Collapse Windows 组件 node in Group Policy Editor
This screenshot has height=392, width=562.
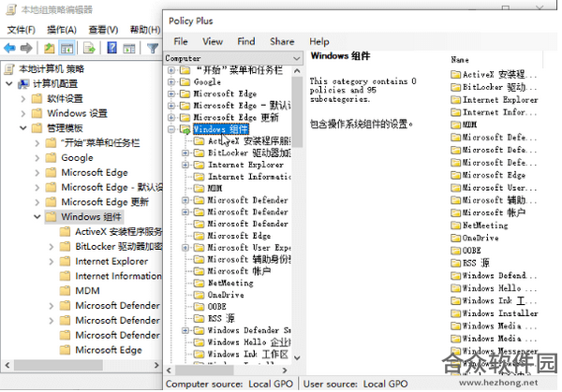37,217
